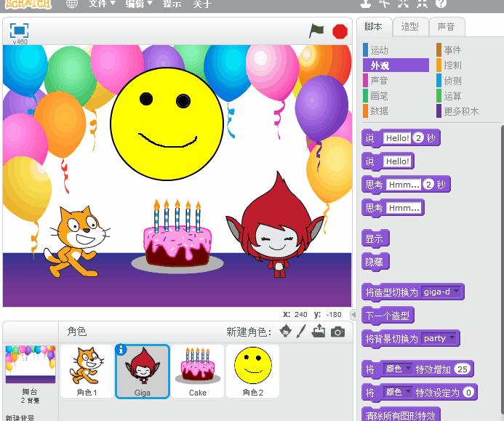Select the Giga sprite thumbnail

tap(143, 371)
